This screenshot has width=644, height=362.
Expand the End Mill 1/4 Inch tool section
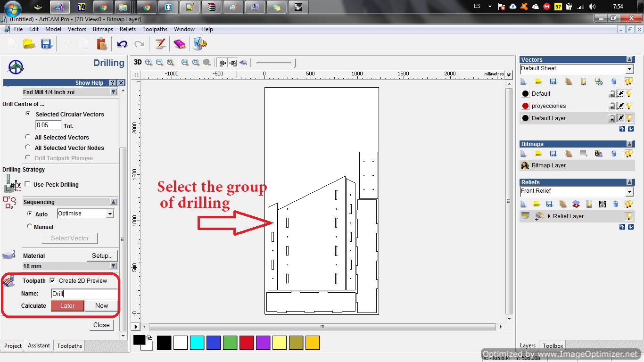click(113, 92)
